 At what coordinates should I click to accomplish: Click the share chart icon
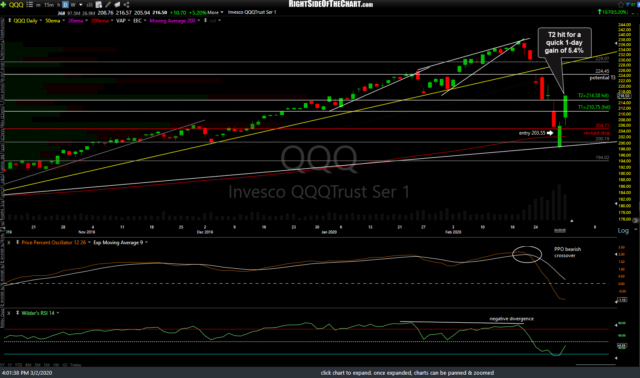(127, 4)
